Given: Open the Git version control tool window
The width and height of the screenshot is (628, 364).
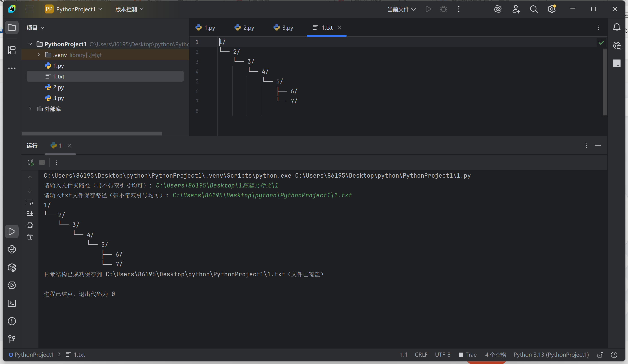Looking at the screenshot, I should coord(12,339).
